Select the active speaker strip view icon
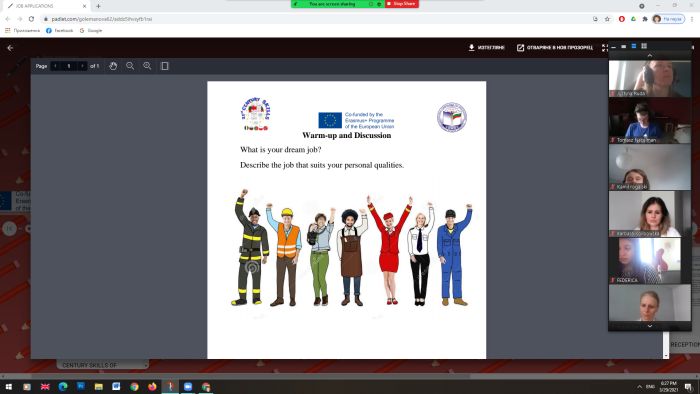Viewport: 700px width, 394px height. [633, 46]
